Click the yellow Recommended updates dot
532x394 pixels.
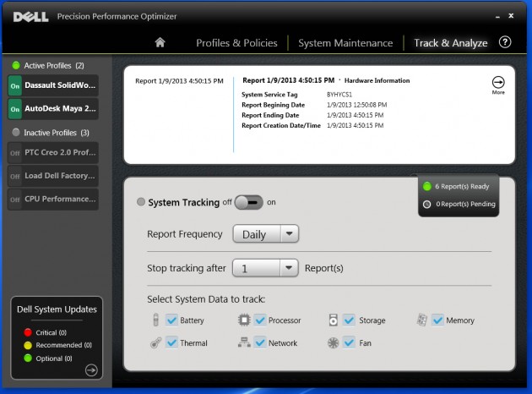point(28,345)
